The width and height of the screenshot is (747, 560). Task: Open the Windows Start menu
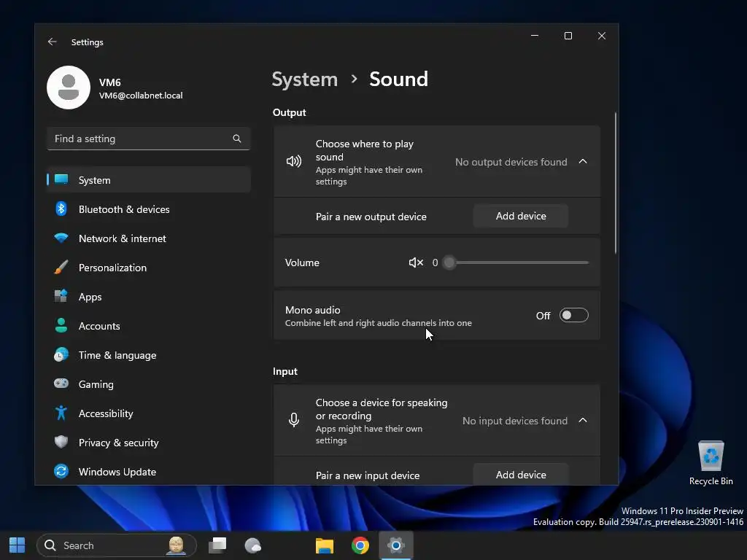point(18,545)
